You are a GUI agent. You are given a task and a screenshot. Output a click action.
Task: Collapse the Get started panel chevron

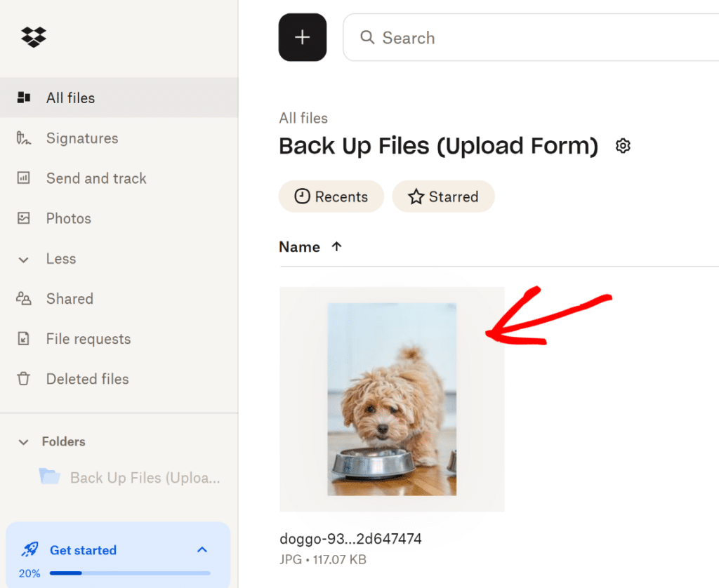click(202, 549)
